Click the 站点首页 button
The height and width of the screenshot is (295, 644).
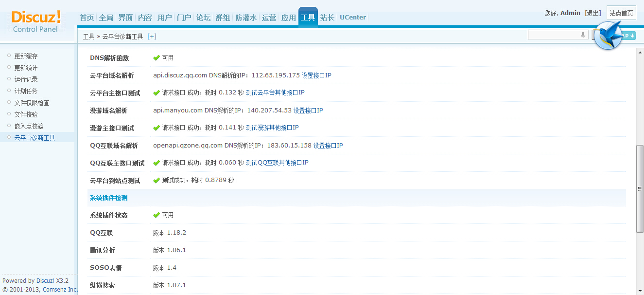pos(621,13)
